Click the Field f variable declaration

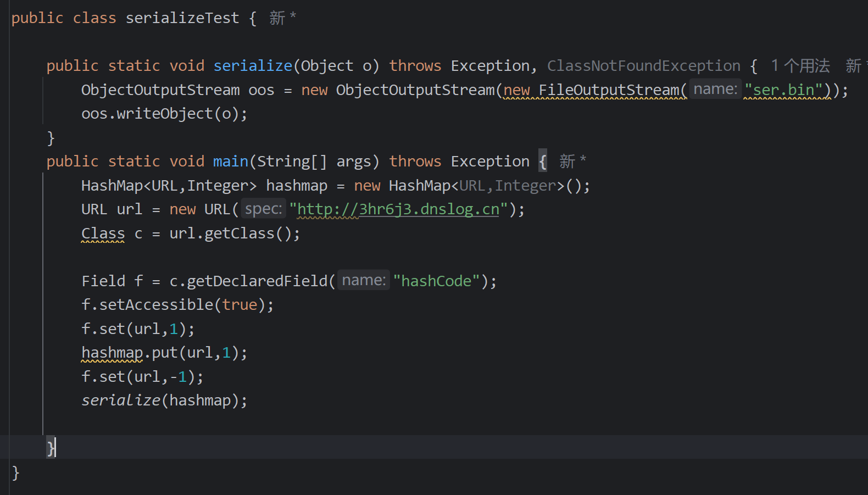coord(112,281)
